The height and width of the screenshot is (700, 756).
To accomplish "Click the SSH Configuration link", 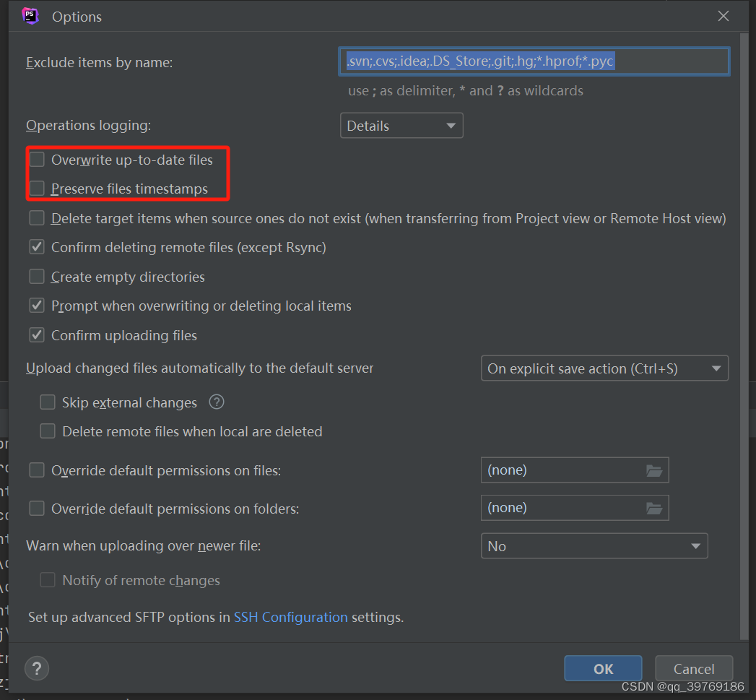I will point(290,617).
